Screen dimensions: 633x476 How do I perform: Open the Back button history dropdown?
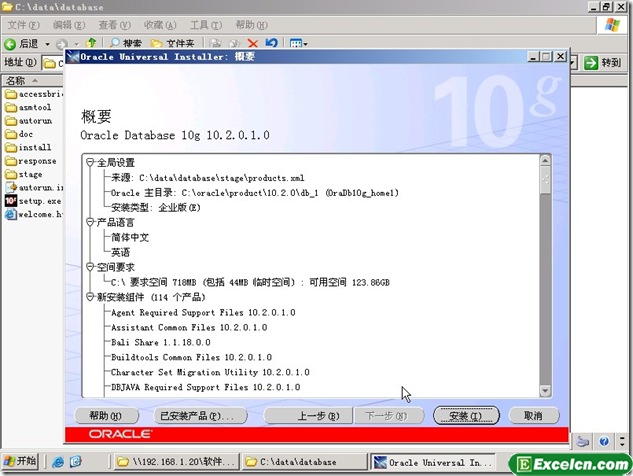click(47, 44)
